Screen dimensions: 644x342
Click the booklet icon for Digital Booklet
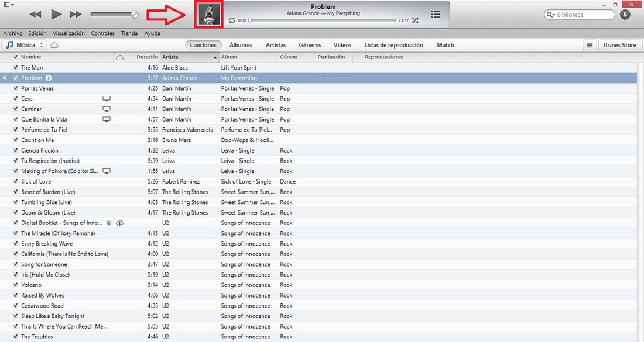109,223
